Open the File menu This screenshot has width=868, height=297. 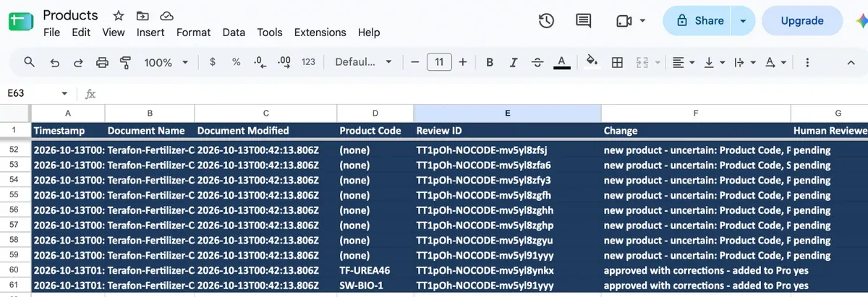(x=51, y=33)
